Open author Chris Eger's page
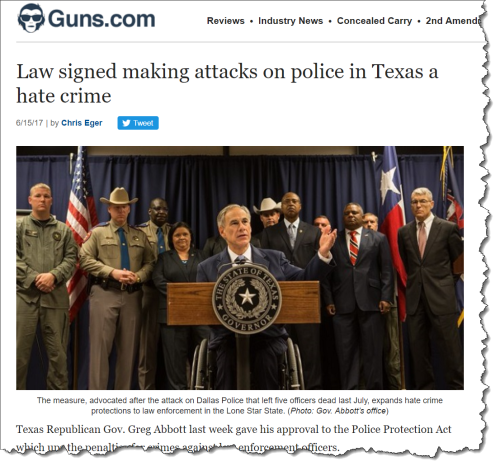Image resolution: width=500 pixels, height=466 pixels. [x=82, y=123]
